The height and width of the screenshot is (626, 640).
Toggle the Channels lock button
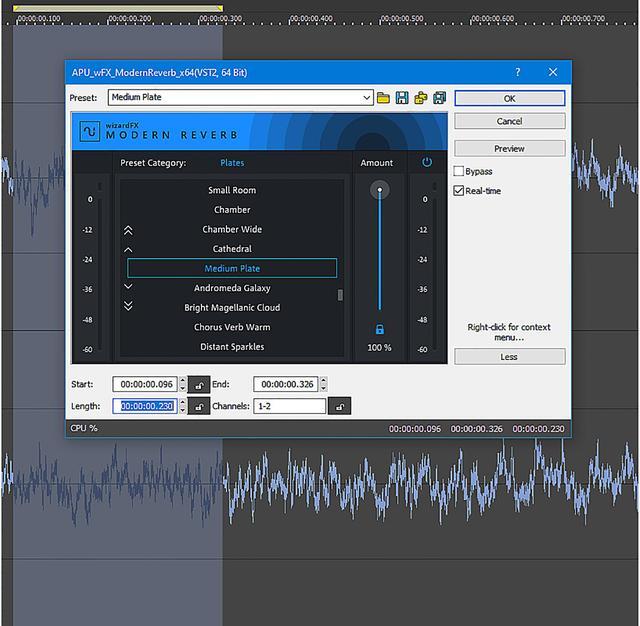[x=340, y=406]
